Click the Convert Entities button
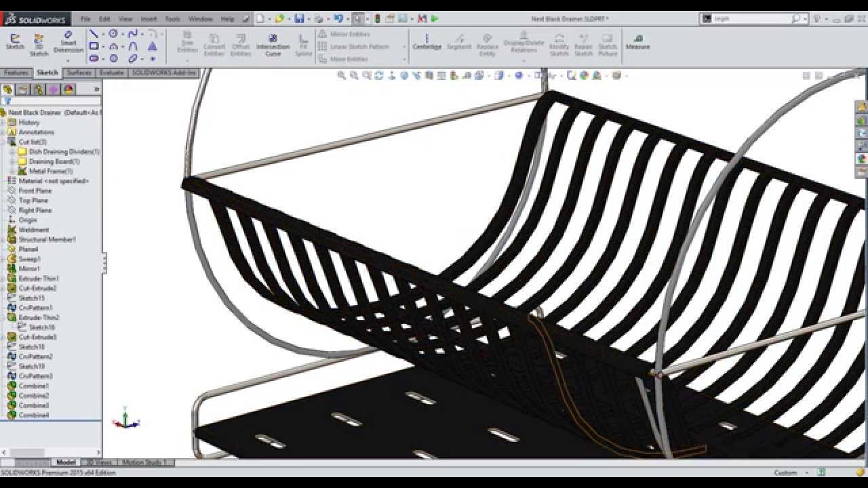Viewport: 868px width, 488px height. pyautogui.click(x=214, y=45)
